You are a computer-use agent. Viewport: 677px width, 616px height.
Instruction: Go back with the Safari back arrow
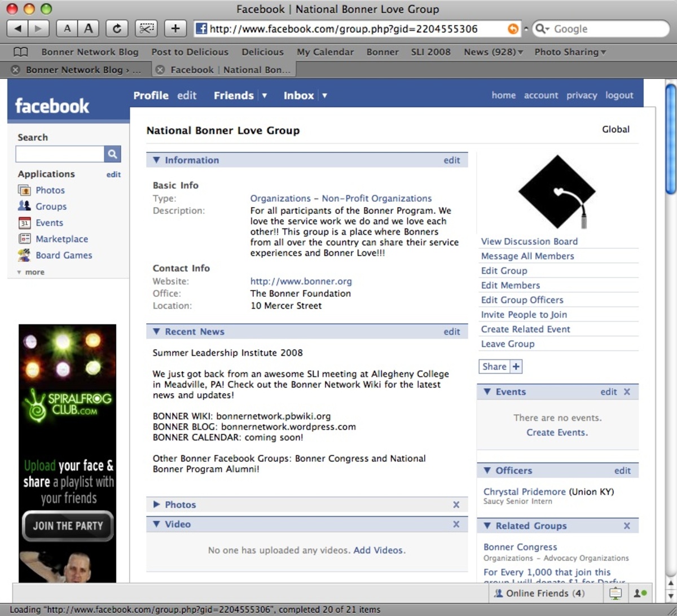(x=17, y=28)
